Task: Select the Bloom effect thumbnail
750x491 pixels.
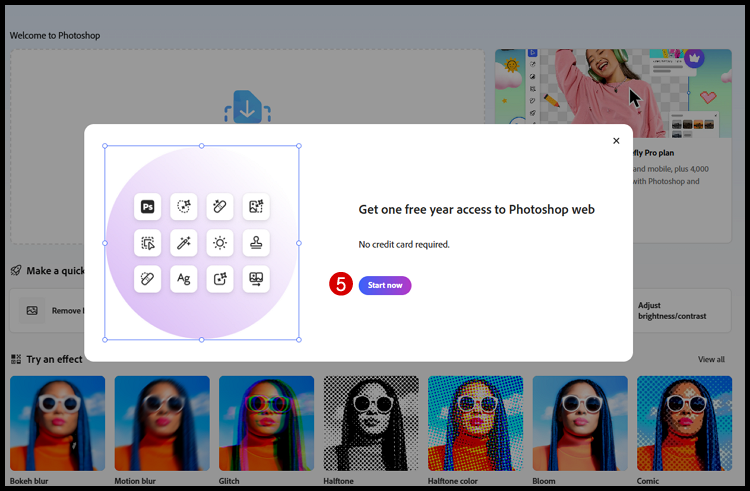Action: [580, 423]
